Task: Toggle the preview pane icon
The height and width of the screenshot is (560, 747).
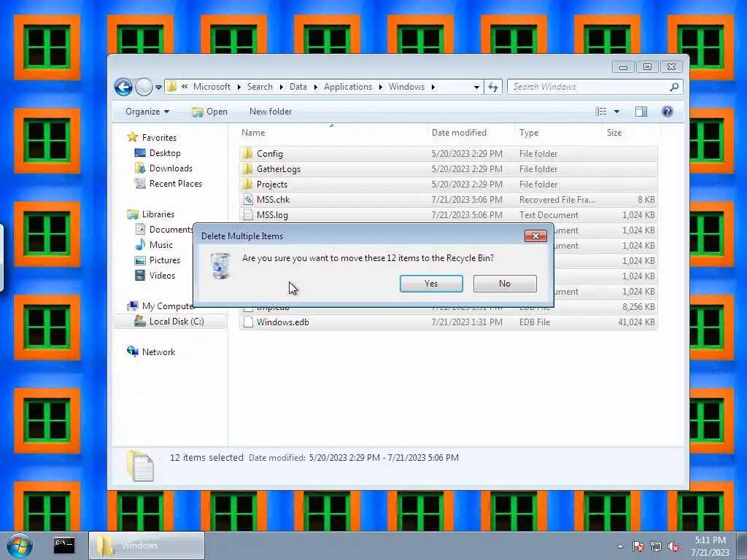Action: pyautogui.click(x=641, y=112)
